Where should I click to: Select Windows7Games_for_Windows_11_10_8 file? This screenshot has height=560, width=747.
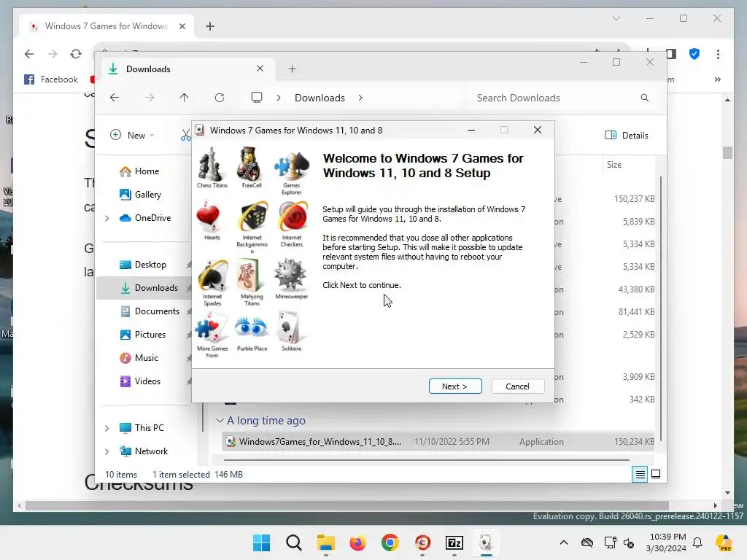(x=438, y=441)
